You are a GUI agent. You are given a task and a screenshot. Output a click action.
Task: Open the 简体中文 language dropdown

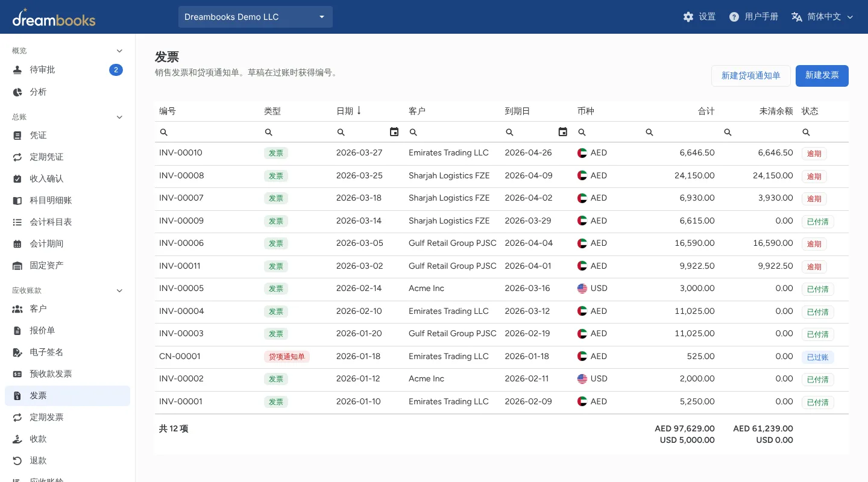tap(822, 17)
